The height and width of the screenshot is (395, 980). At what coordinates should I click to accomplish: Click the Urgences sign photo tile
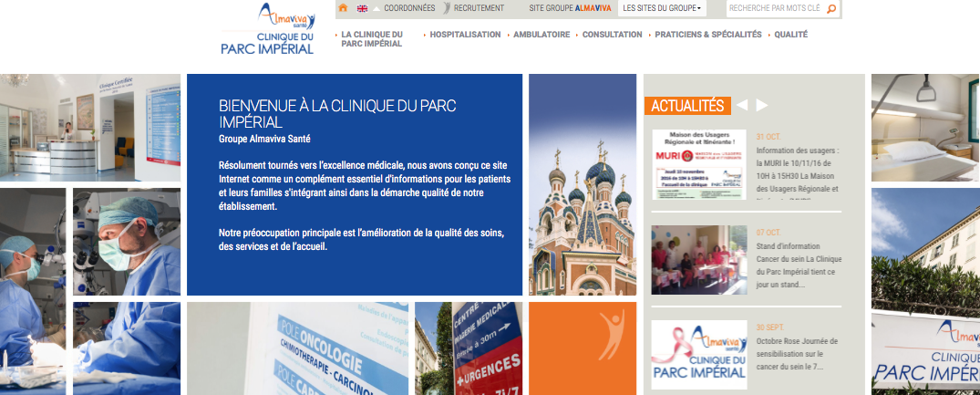469,348
